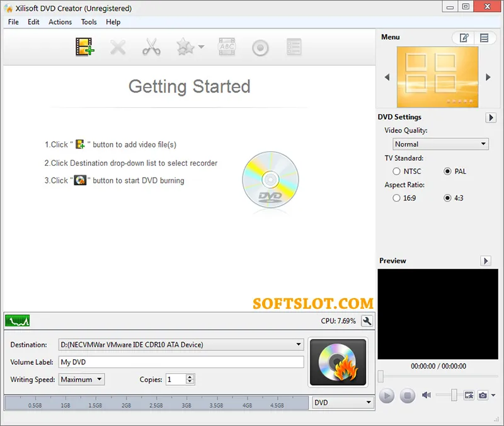Open the Video Quality Normal dropdown
This screenshot has height=426, width=504.
tap(440, 144)
